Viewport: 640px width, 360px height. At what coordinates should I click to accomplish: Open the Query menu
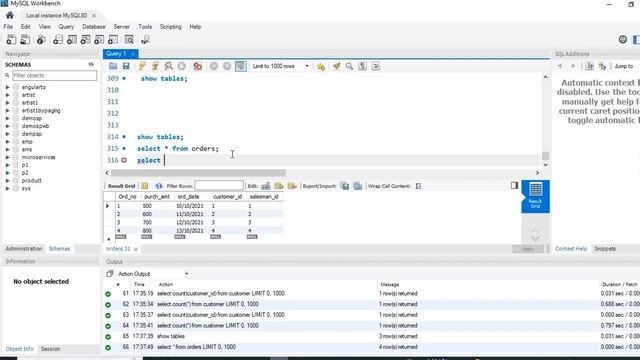pos(66,27)
